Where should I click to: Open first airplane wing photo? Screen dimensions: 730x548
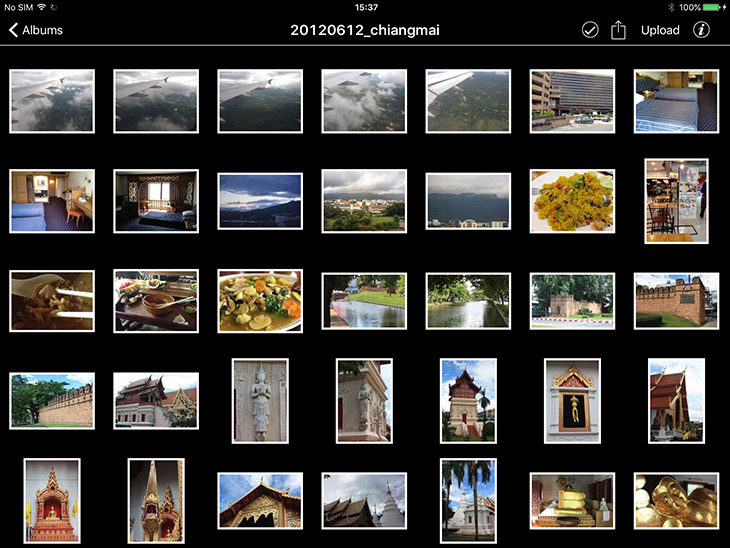click(52, 101)
